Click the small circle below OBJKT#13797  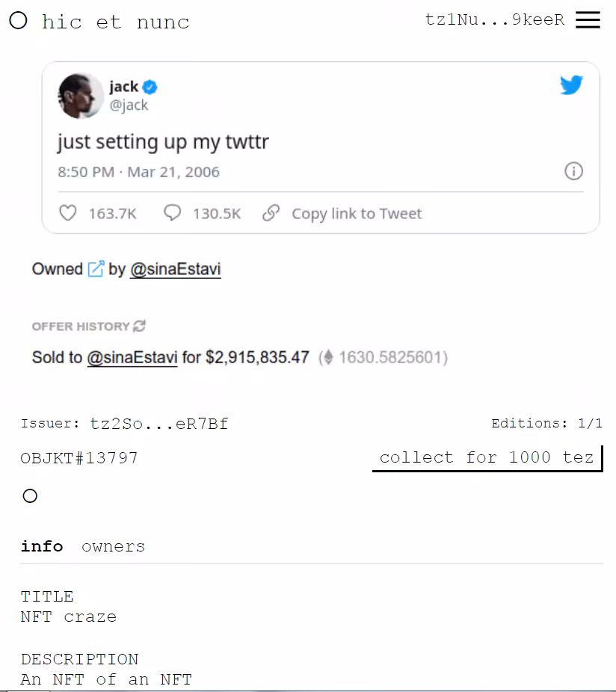click(30, 495)
